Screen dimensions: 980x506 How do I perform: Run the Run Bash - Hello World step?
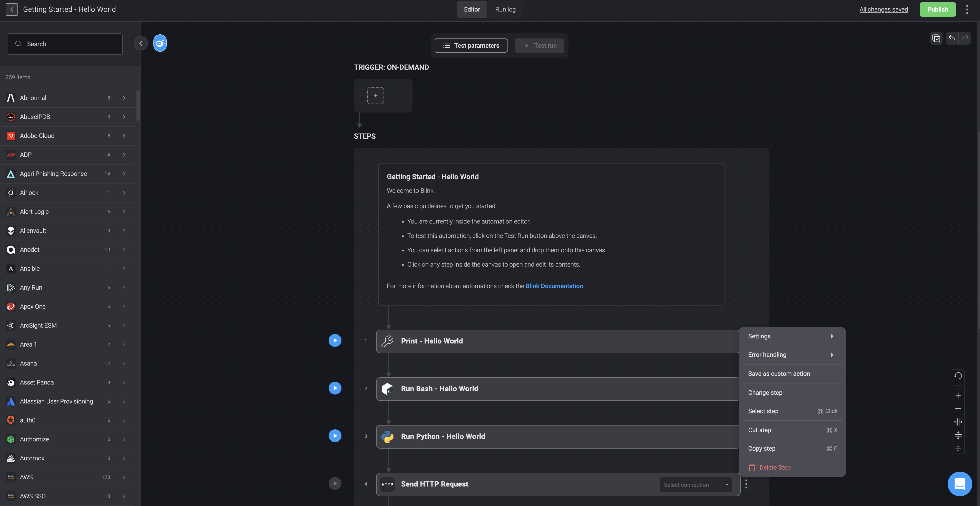pos(335,388)
